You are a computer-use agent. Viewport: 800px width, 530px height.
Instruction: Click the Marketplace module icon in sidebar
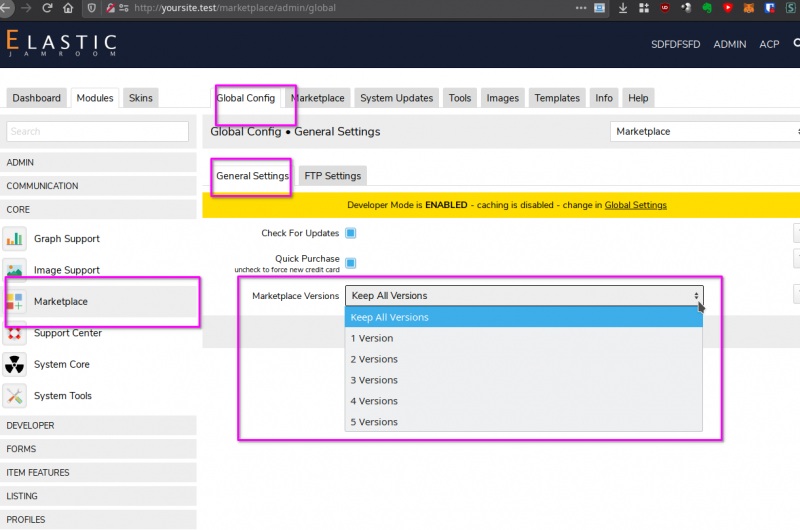coord(15,301)
